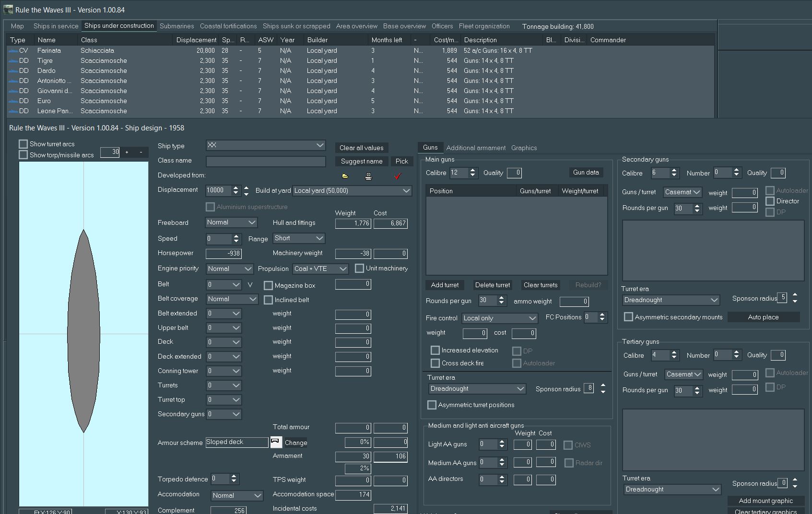812x514 pixels.
Task: Click the Displacement value field
Action: click(218, 190)
